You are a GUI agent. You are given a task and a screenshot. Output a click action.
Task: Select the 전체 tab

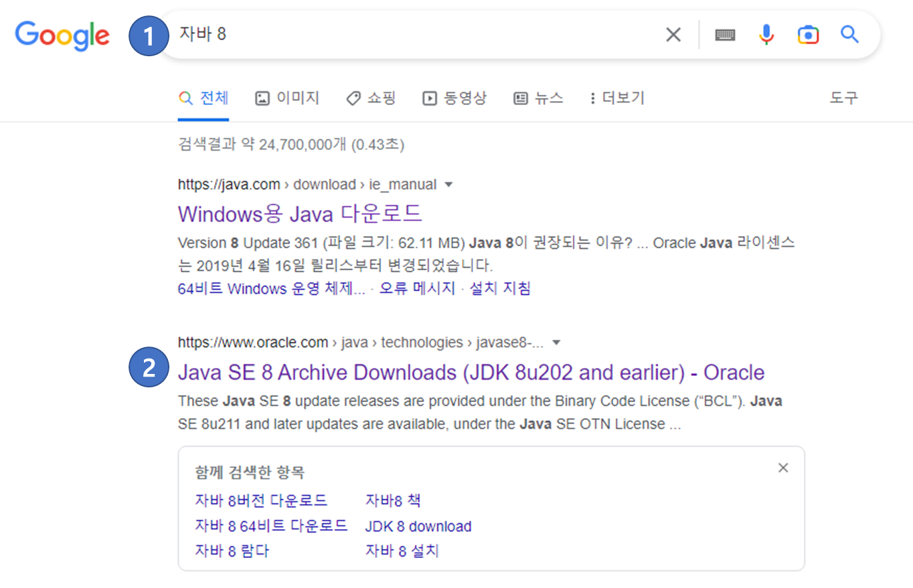pos(203,98)
